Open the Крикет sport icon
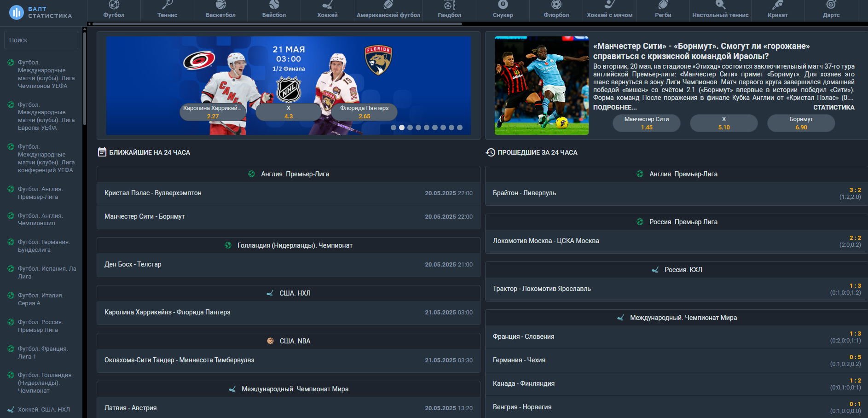This screenshot has height=418, width=868. (777, 5)
